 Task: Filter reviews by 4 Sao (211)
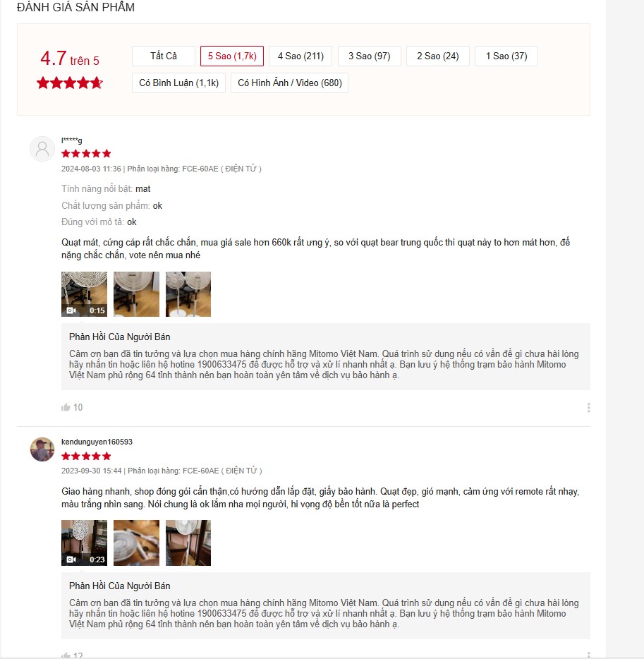(300, 56)
